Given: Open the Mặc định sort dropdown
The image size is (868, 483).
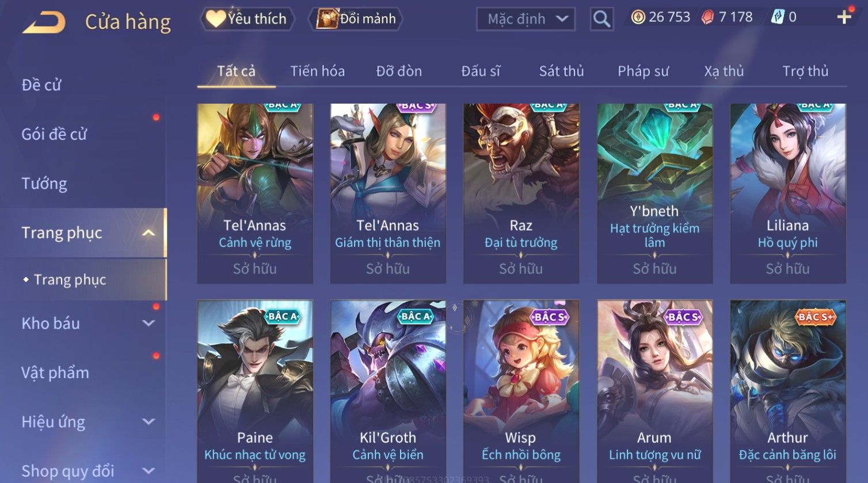Looking at the screenshot, I should click(526, 19).
